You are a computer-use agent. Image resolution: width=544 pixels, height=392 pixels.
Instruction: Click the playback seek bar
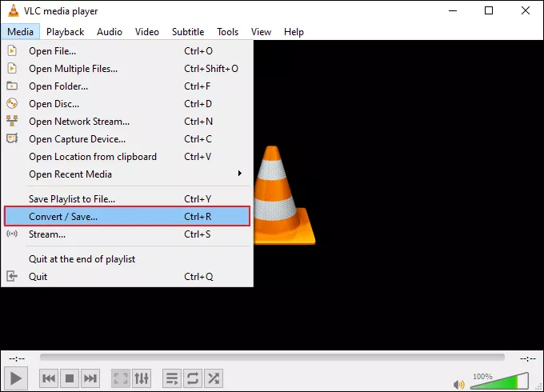coord(272,358)
